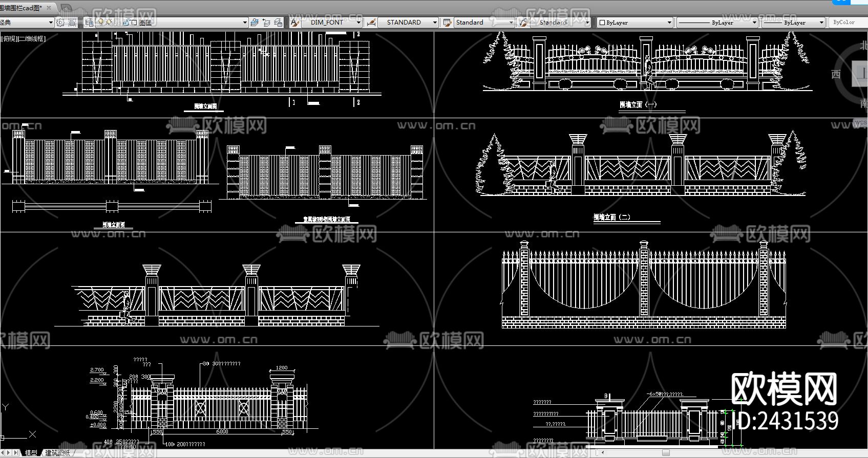Open the STANDARD dimension style dropdown

(409, 23)
